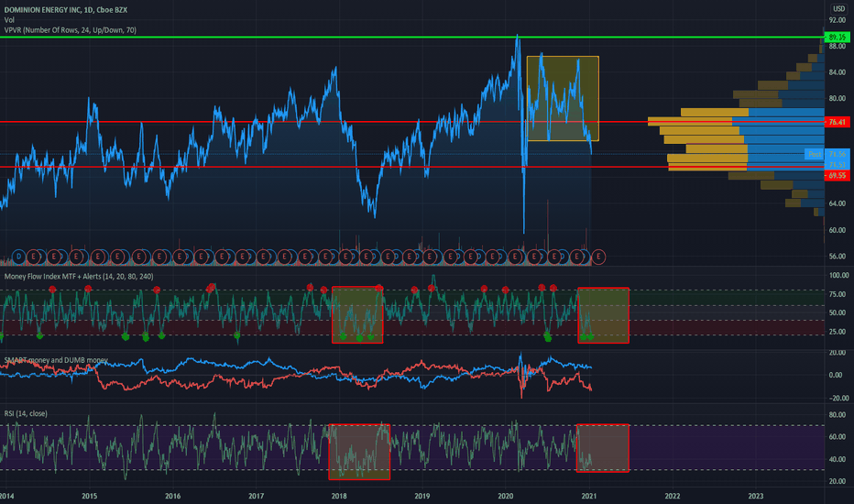
Task: Click the dividend D marker
Action: (x=18, y=257)
